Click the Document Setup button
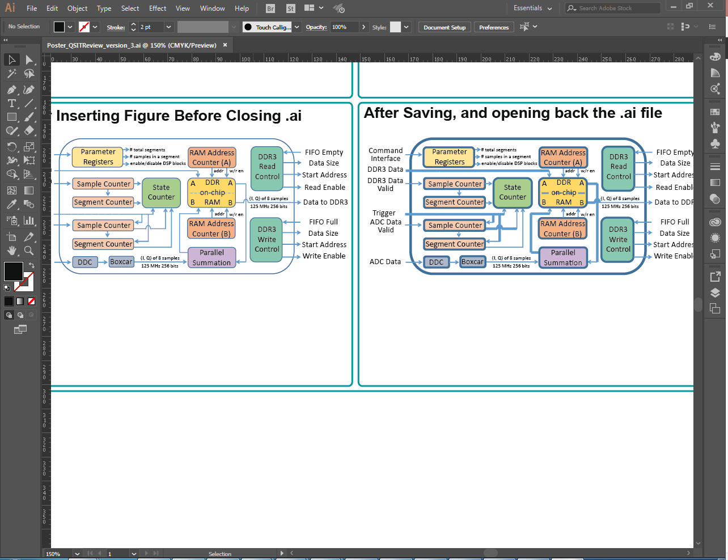728x560 pixels. coord(445,27)
